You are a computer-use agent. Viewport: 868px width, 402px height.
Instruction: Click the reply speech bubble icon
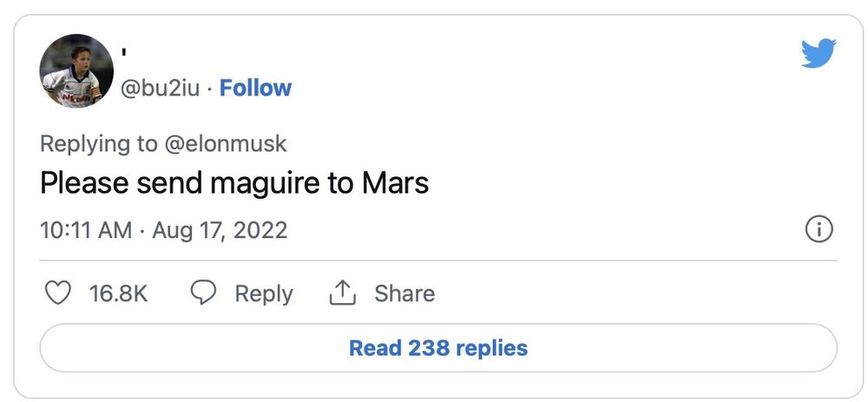(203, 293)
